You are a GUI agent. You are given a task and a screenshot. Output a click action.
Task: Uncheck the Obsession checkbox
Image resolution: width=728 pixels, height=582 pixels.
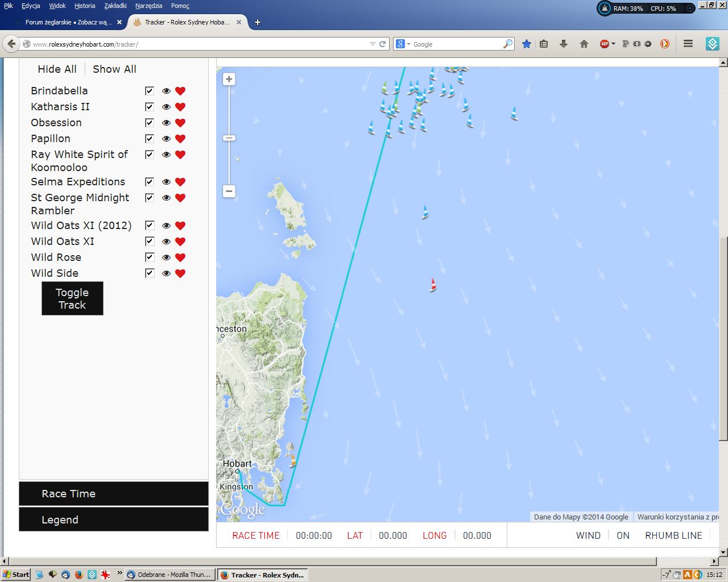[150, 123]
